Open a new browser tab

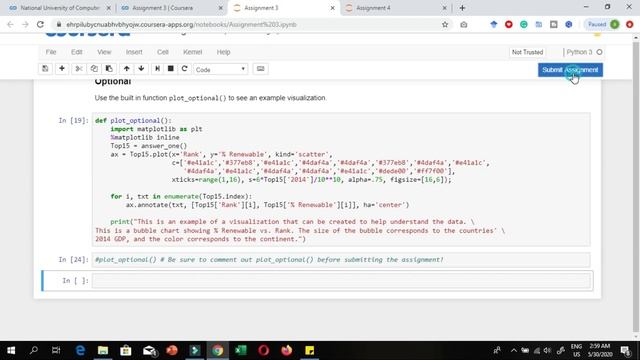pyautogui.click(x=462, y=8)
